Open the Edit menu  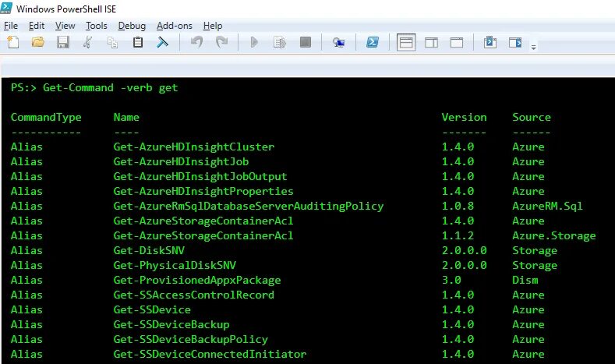(37, 26)
